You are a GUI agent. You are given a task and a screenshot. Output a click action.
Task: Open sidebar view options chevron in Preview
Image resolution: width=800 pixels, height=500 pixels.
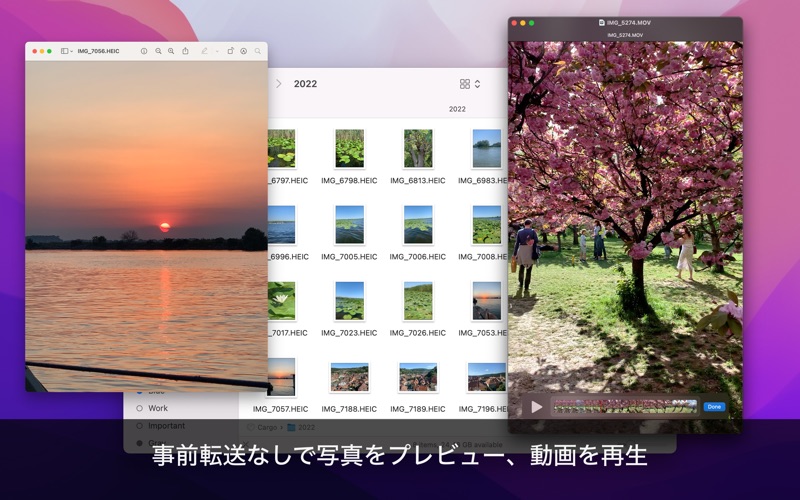tap(71, 51)
